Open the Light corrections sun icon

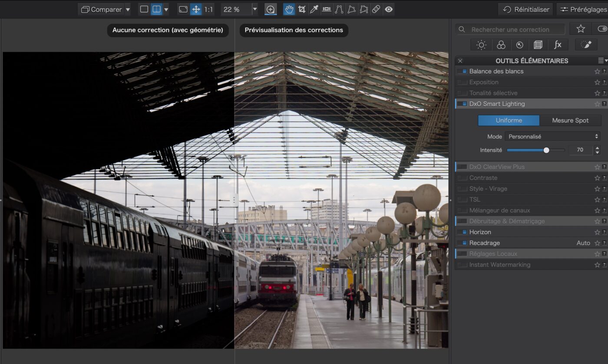(481, 45)
